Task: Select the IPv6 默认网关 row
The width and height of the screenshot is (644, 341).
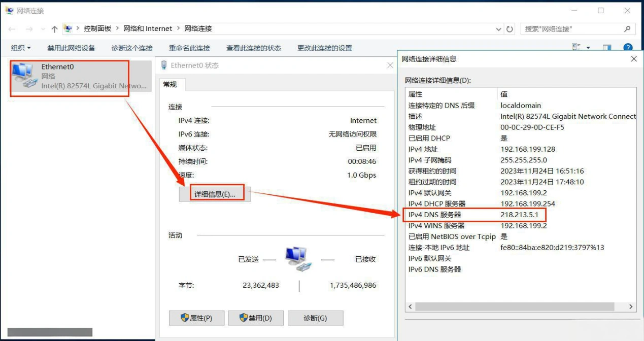Action: (x=521, y=258)
